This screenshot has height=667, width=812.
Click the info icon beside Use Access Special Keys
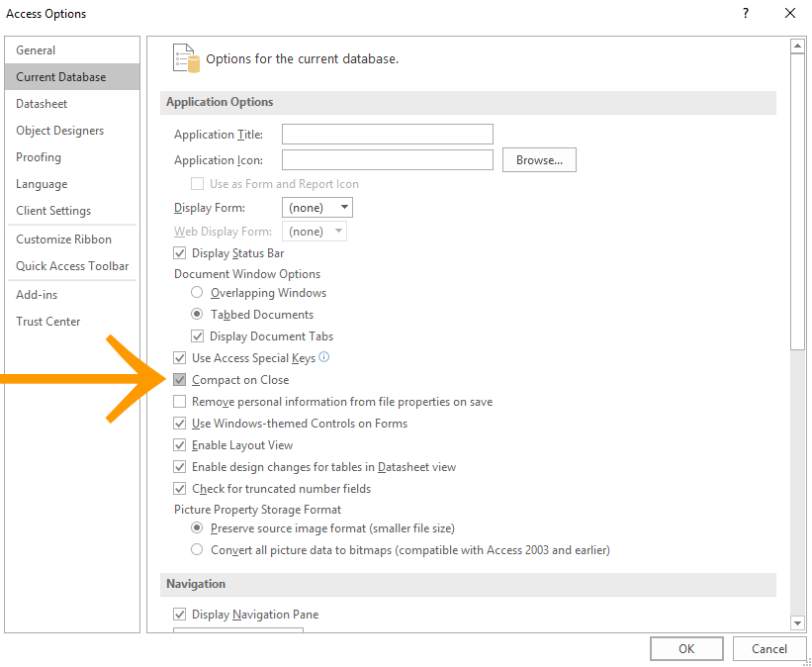click(x=323, y=357)
